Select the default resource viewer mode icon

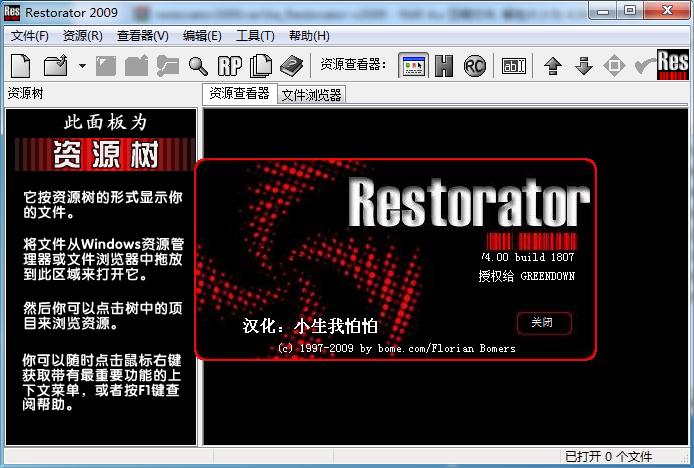[413, 66]
